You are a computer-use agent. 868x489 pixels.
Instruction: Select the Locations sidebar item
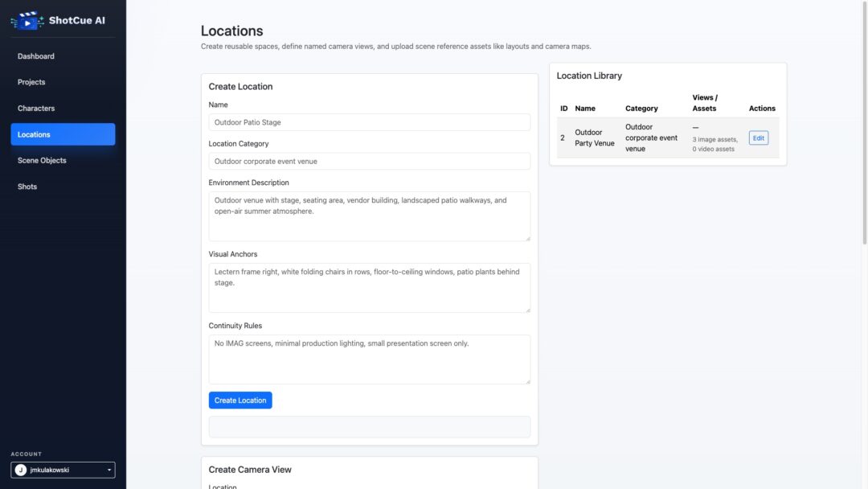coord(63,134)
